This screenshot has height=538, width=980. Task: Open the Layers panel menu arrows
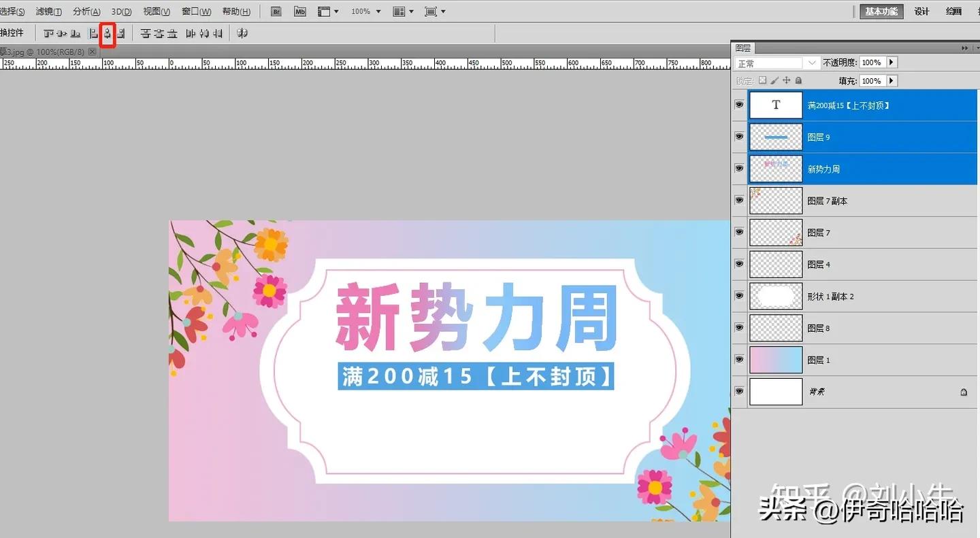pos(965,48)
